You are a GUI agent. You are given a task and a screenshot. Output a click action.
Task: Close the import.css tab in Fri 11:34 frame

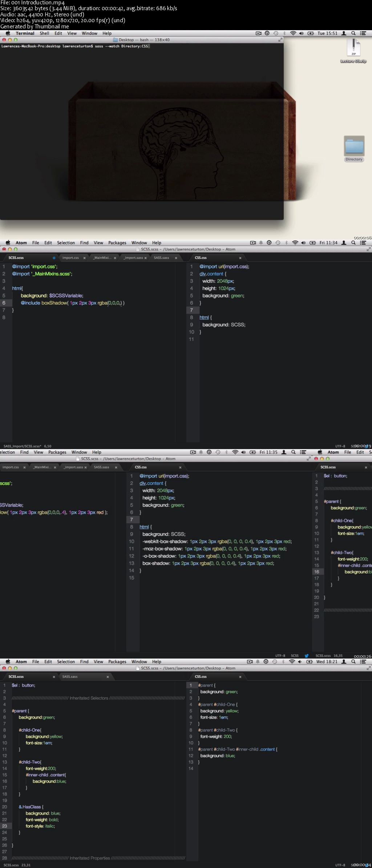84,258
